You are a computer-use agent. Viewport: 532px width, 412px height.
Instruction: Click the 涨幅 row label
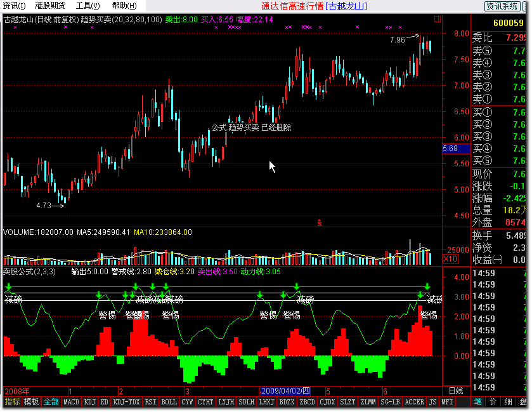pyautogui.click(x=482, y=198)
